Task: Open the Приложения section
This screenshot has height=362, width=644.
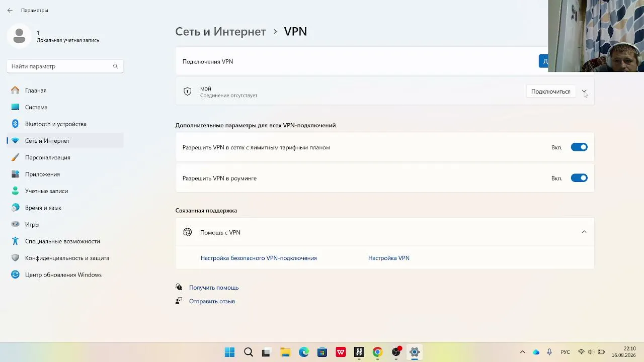Action: [65, 174]
